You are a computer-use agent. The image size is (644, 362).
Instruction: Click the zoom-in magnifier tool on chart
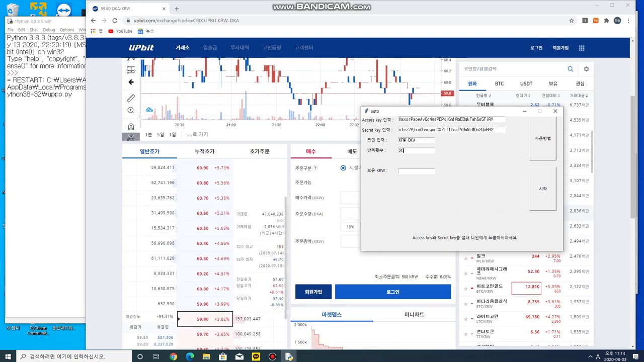[131, 111]
